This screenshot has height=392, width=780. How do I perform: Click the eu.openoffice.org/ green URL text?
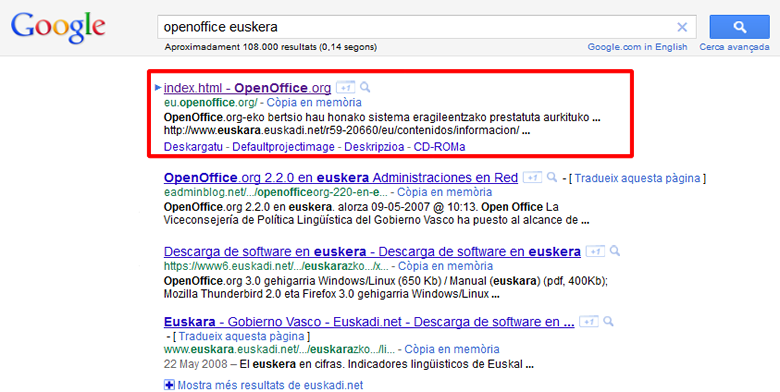211,102
